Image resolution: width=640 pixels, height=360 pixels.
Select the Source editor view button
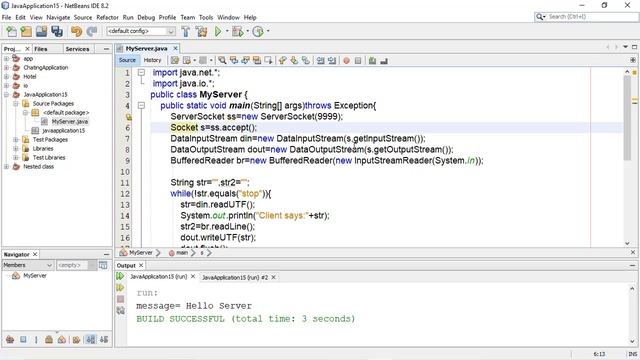pyautogui.click(x=127, y=60)
